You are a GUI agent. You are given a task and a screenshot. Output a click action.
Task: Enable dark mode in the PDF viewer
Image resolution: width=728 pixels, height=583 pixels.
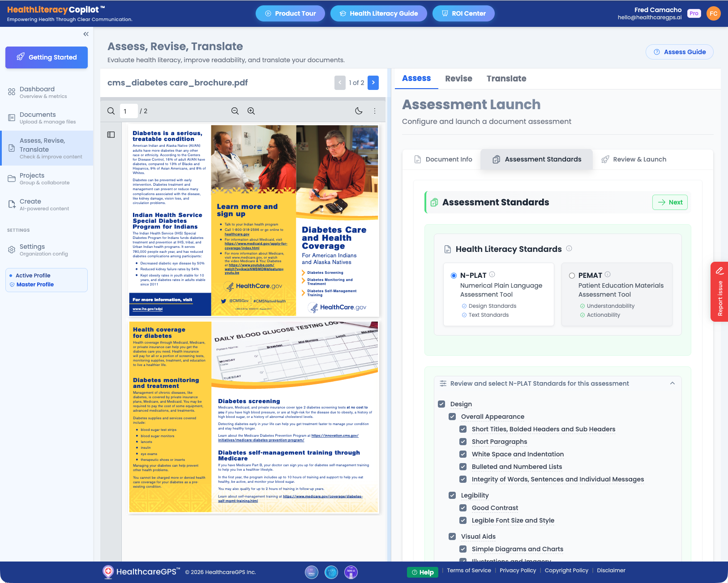tap(359, 111)
